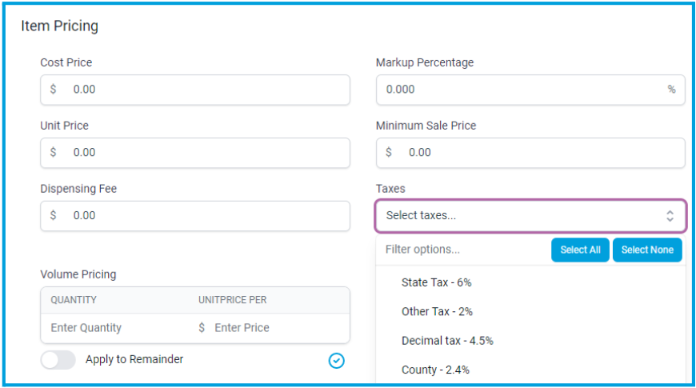Click the up-down chevron in Taxes field
696x388 pixels.
[670, 216]
